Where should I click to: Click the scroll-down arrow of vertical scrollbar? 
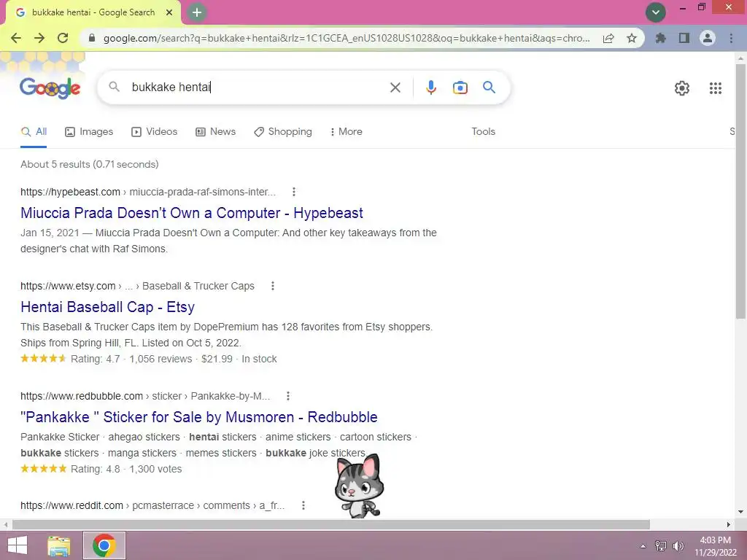[x=741, y=512]
